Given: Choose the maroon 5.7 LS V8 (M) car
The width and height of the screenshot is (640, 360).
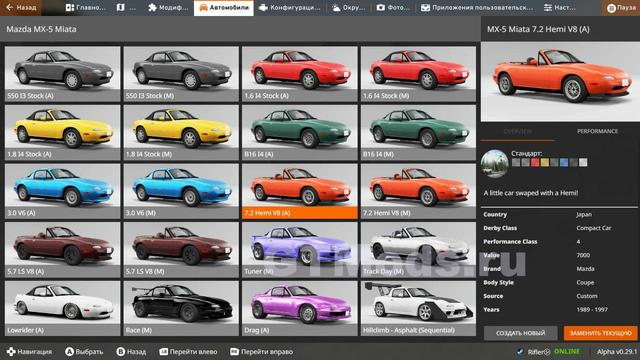Looking at the screenshot, I should click(x=181, y=250).
